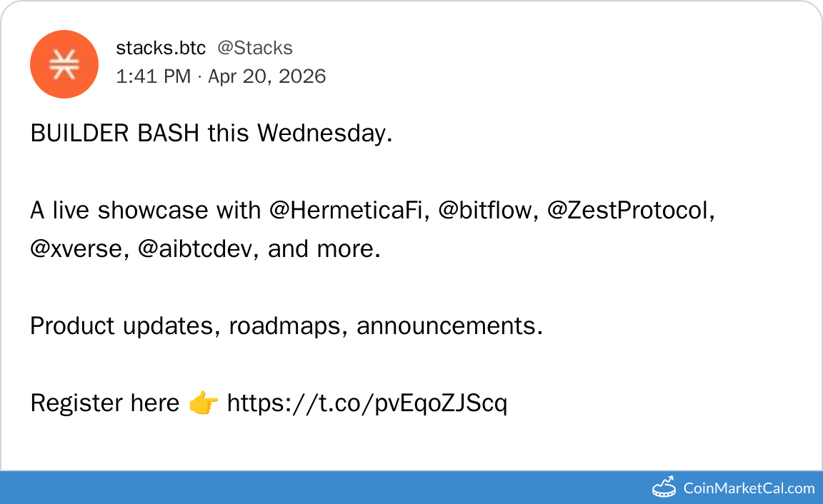
Task: Click the "Product updates, roadmaps, announcements" line
Action: point(286,326)
